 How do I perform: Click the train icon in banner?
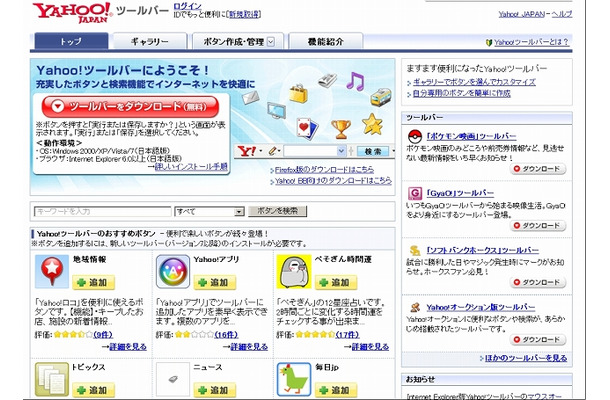pos(381,96)
